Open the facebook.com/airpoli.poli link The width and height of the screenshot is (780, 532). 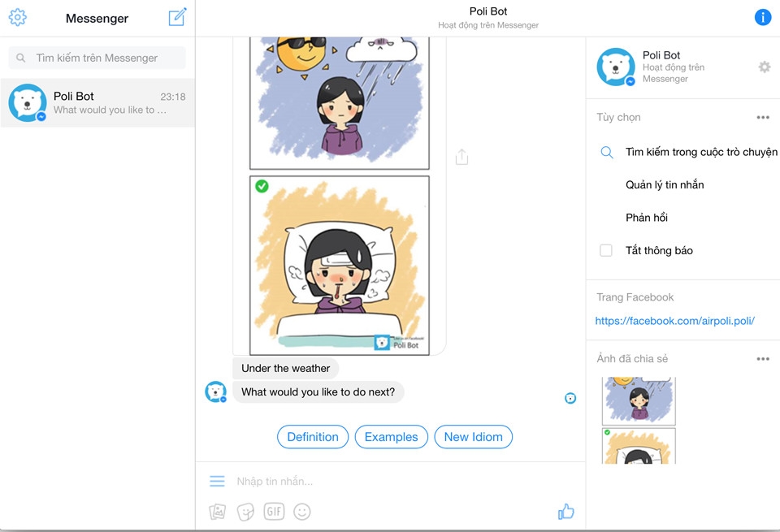point(675,321)
